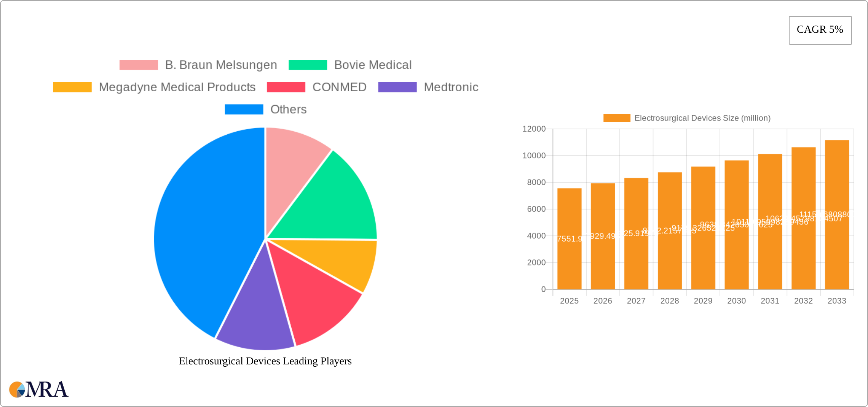Toggle the Electrosurgical Devices Size (million) legend text

702,118
